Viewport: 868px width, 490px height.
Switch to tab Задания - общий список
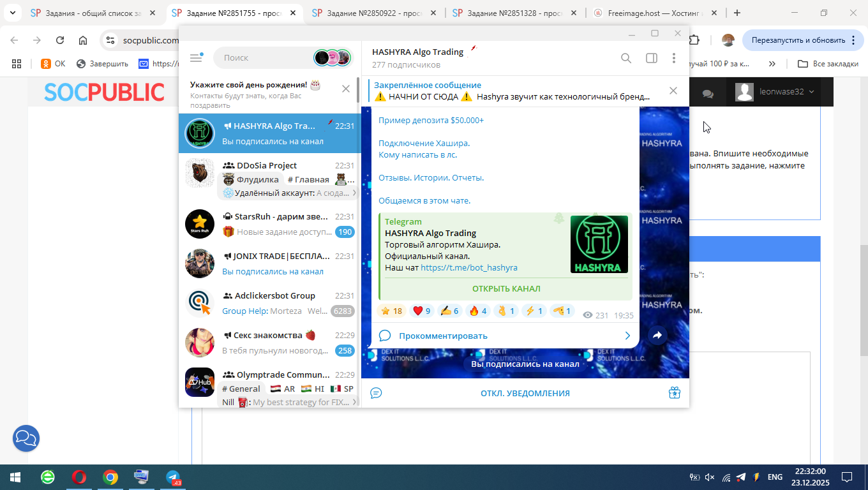click(x=93, y=13)
